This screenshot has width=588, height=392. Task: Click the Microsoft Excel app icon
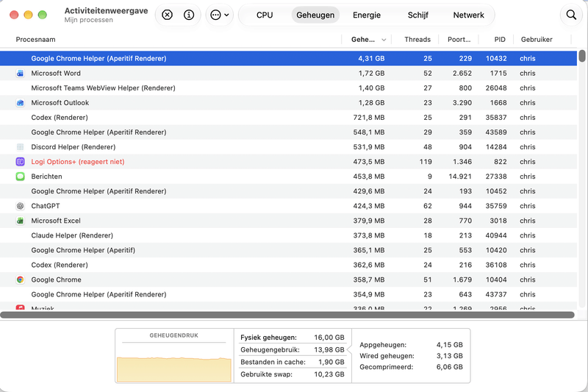coord(21,221)
